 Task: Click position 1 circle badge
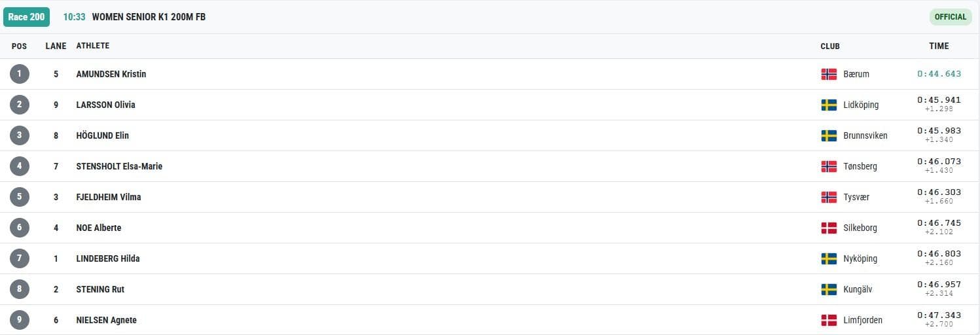pos(20,74)
